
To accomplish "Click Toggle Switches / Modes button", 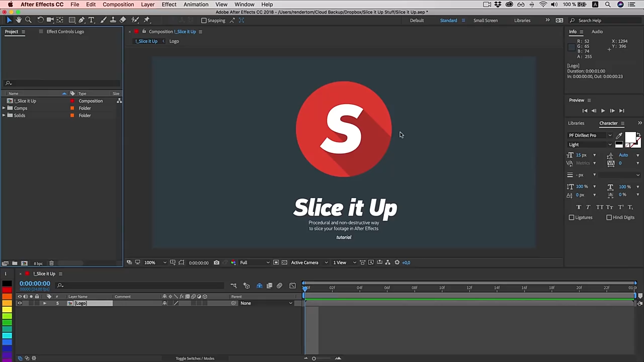I will point(195,358).
